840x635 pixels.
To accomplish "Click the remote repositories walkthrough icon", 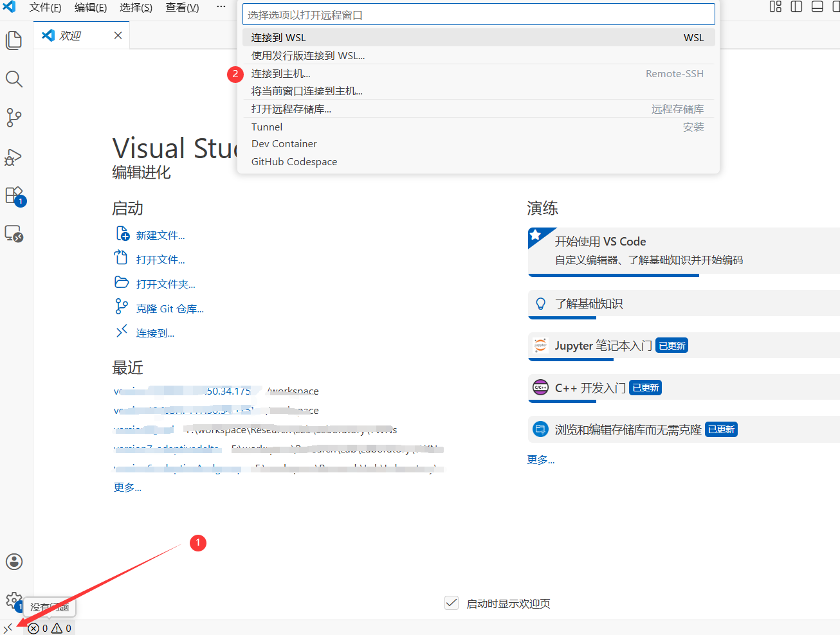I will coord(541,429).
